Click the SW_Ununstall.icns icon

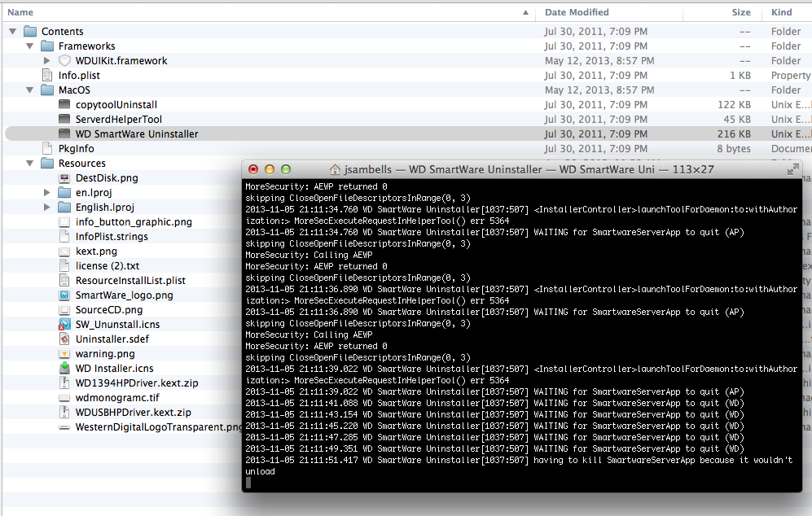(x=64, y=325)
